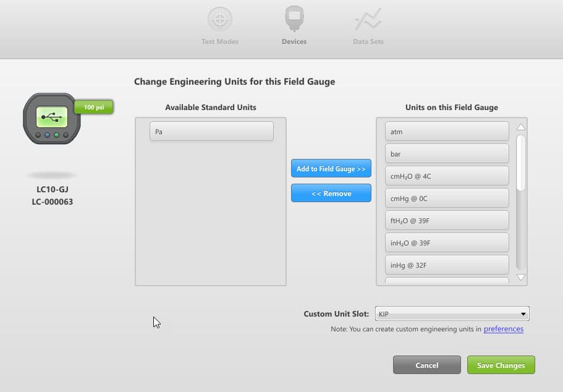563x392 pixels.
Task: Click Add to Field Gauge button
Action: coord(331,168)
